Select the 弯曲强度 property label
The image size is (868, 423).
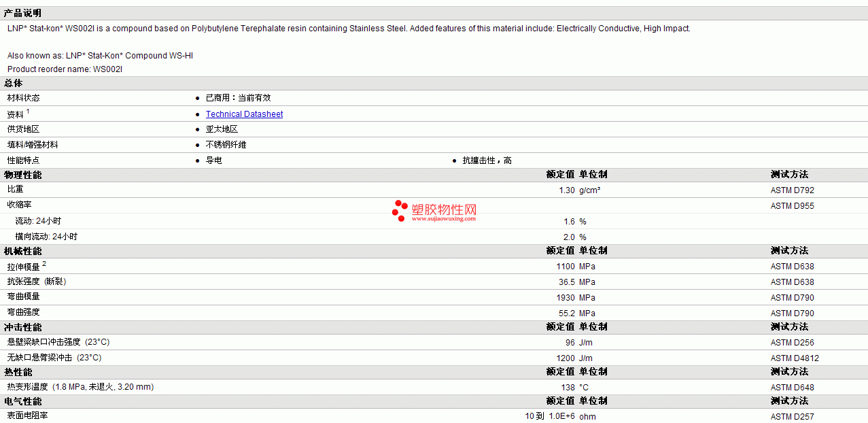tap(24, 312)
